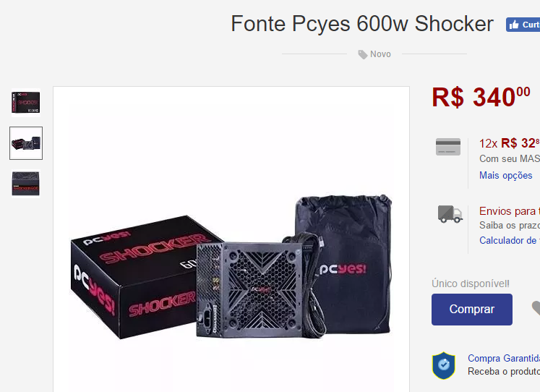Click the Envios para shipping heading
The width and height of the screenshot is (540, 392).
tap(510, 210)
